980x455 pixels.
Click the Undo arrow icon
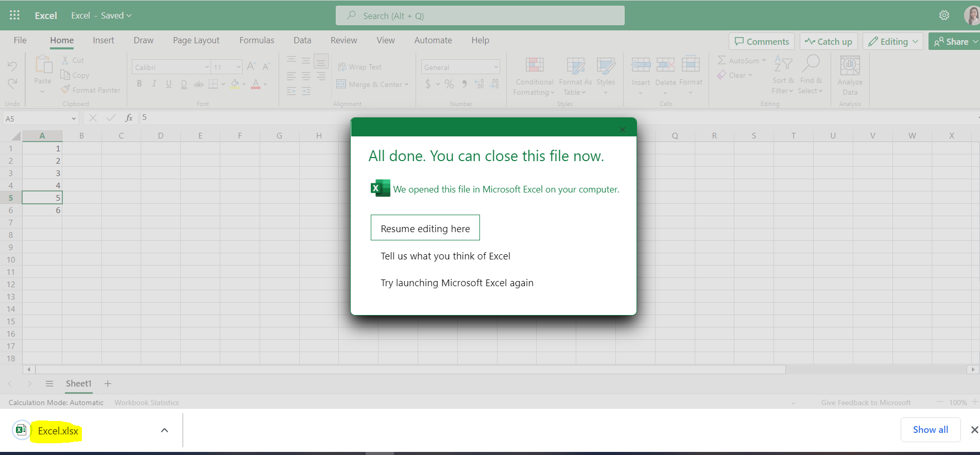pos(12,66)
